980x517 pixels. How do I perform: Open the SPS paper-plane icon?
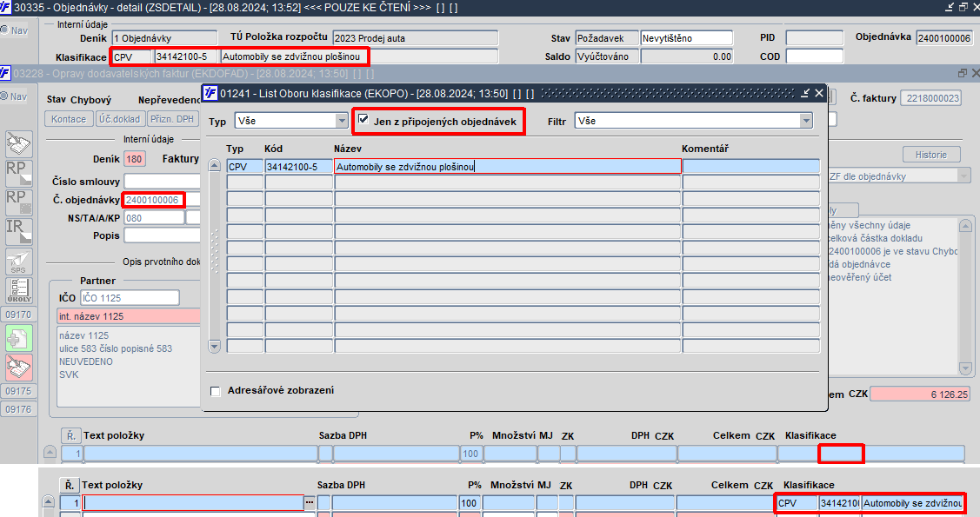point(19,261)
